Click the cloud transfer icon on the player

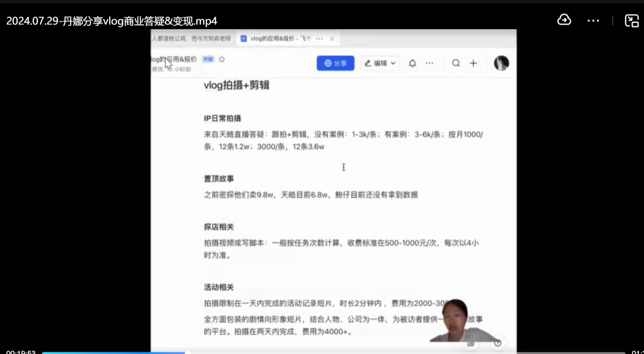pos(564,20)
